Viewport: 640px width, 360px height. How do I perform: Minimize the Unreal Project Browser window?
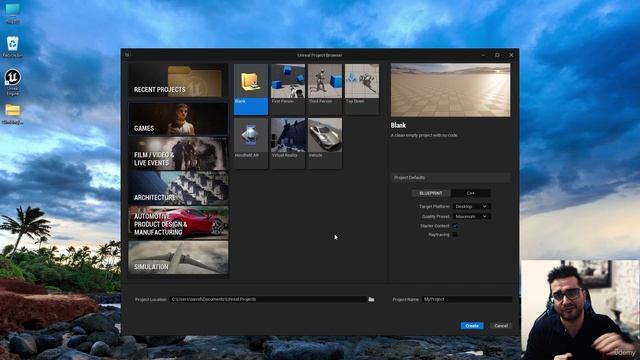pos(483,55)
